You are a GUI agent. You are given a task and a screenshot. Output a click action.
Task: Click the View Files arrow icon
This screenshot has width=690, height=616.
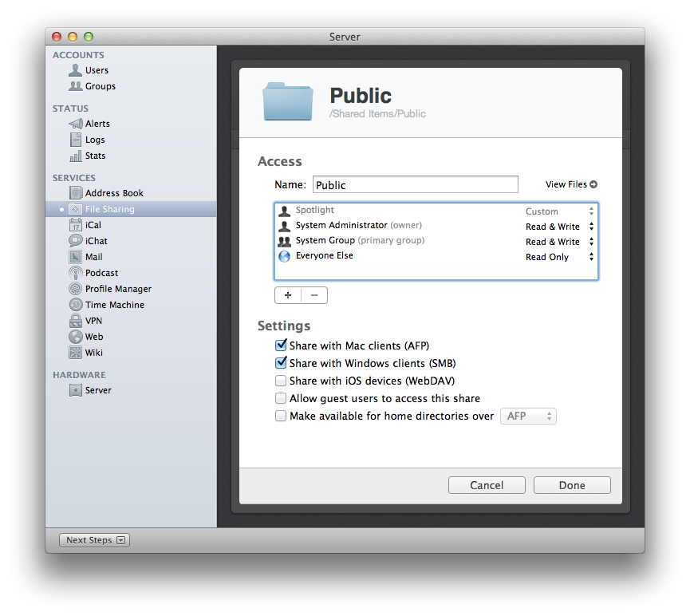coord(593,184)
